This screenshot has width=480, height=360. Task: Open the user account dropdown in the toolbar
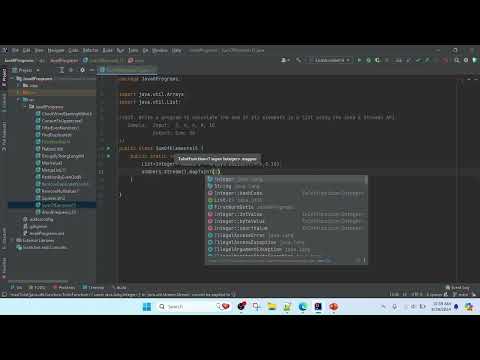click(x=285, y=60)
